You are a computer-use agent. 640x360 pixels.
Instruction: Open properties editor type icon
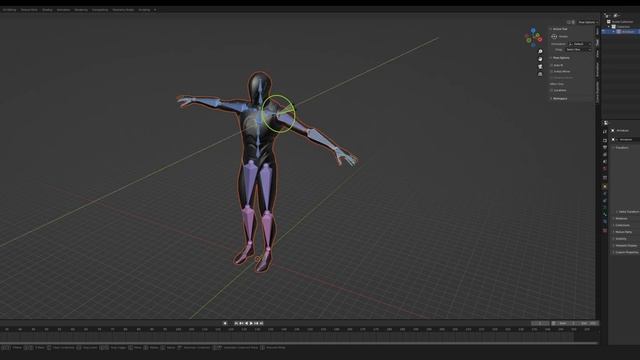tap(606, 123)
